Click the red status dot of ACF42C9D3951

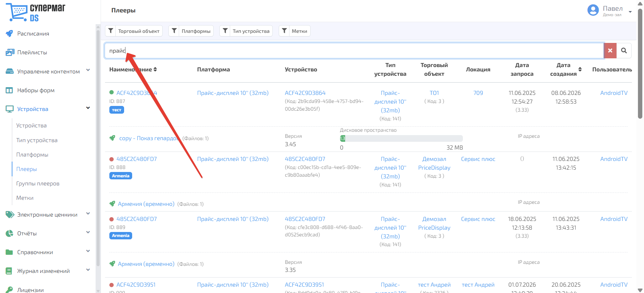112,285
